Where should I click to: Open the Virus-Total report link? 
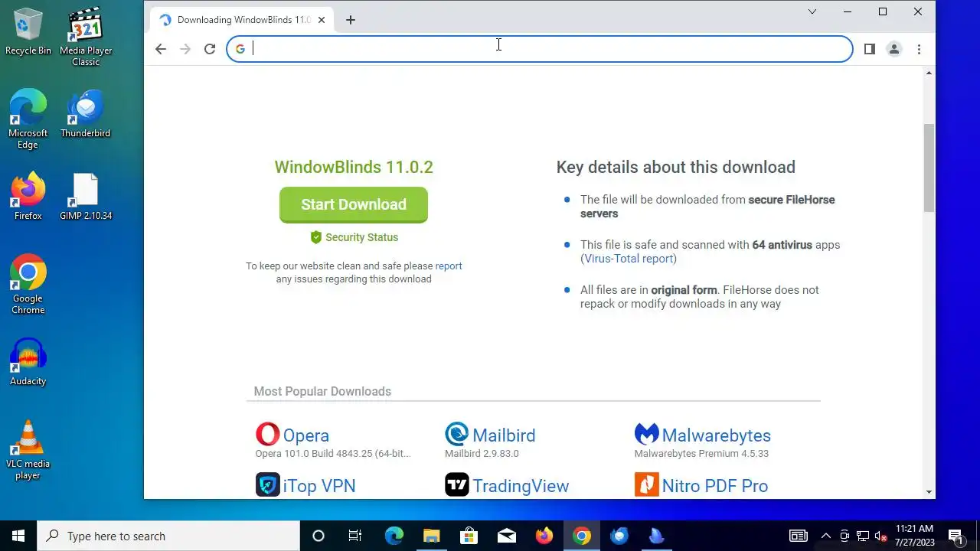[x=629, y=259]
